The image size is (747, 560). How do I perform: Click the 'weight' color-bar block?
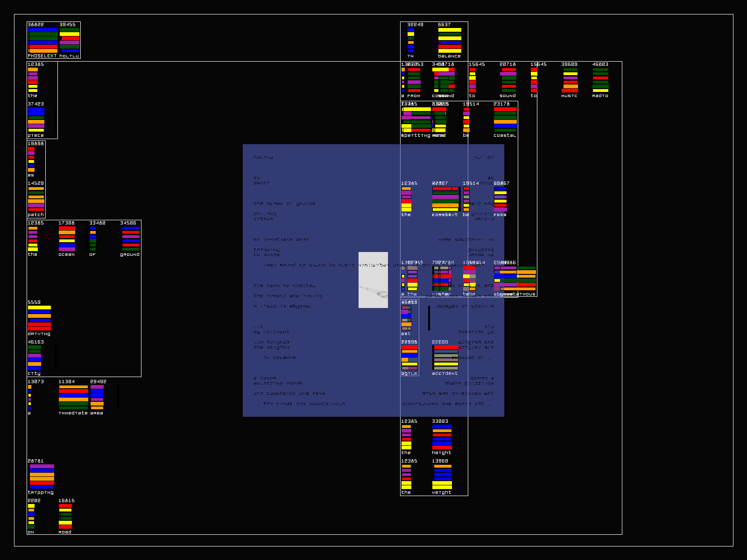[442, 476]
